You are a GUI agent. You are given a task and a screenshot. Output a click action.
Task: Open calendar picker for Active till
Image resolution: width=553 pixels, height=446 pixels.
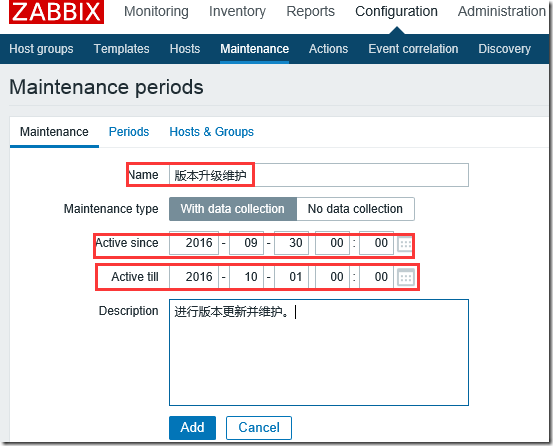[406, 277]
